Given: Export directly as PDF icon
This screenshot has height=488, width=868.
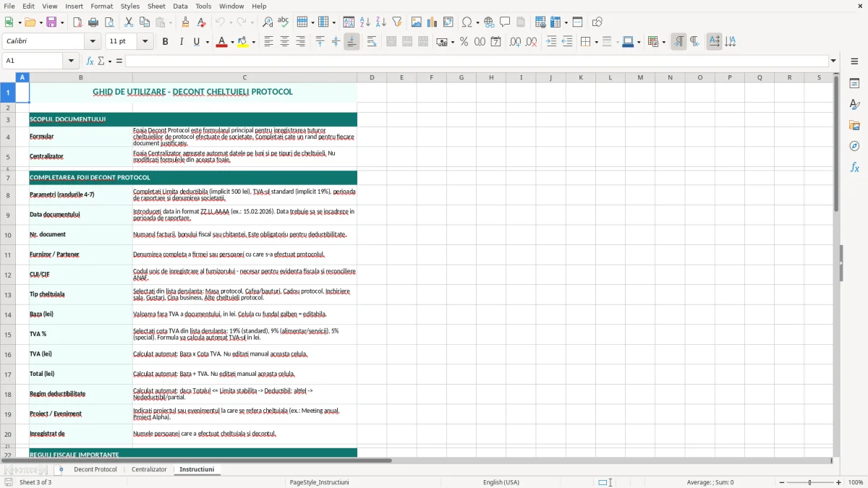Looking at the screenshot, I should pos(77,22).
